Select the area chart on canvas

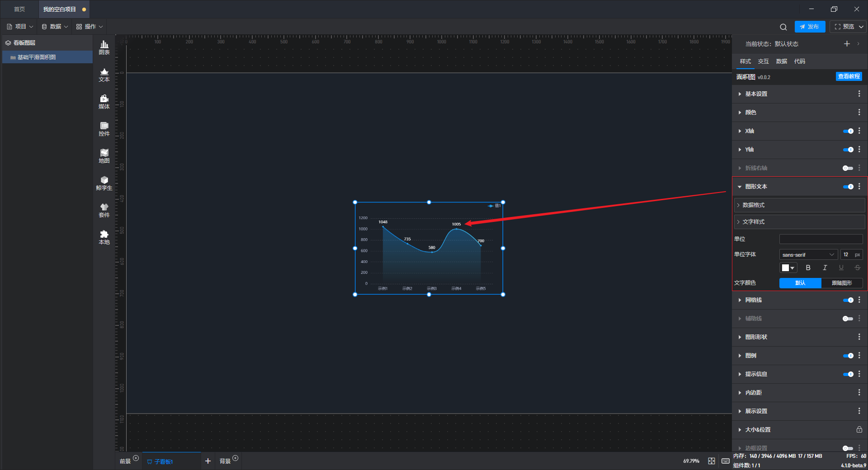point(429,248)
